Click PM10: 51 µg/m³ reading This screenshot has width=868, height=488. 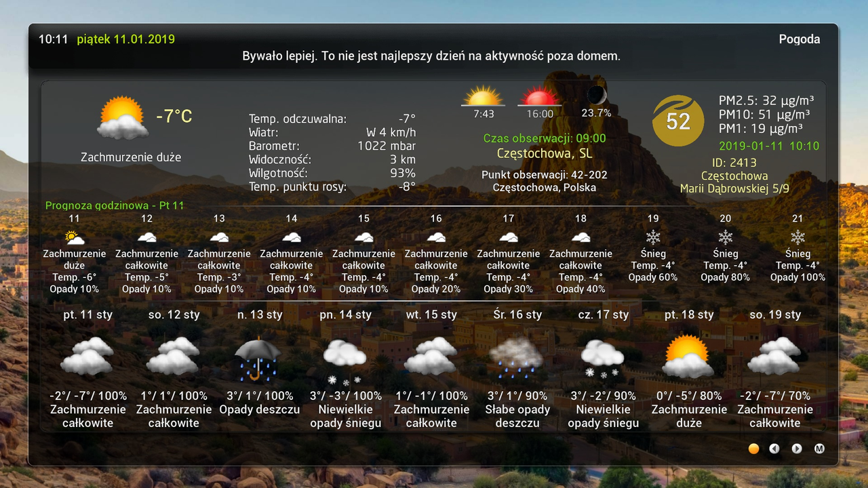click(x=764, y=115)
